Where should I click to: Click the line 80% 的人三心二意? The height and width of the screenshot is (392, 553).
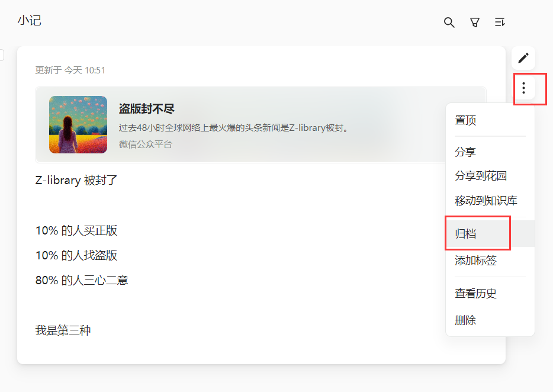82,280
